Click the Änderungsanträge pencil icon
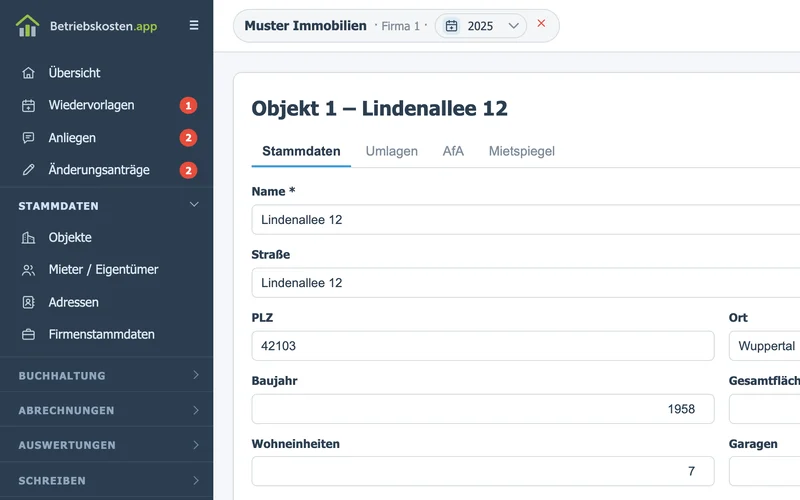 click(29, 170)
